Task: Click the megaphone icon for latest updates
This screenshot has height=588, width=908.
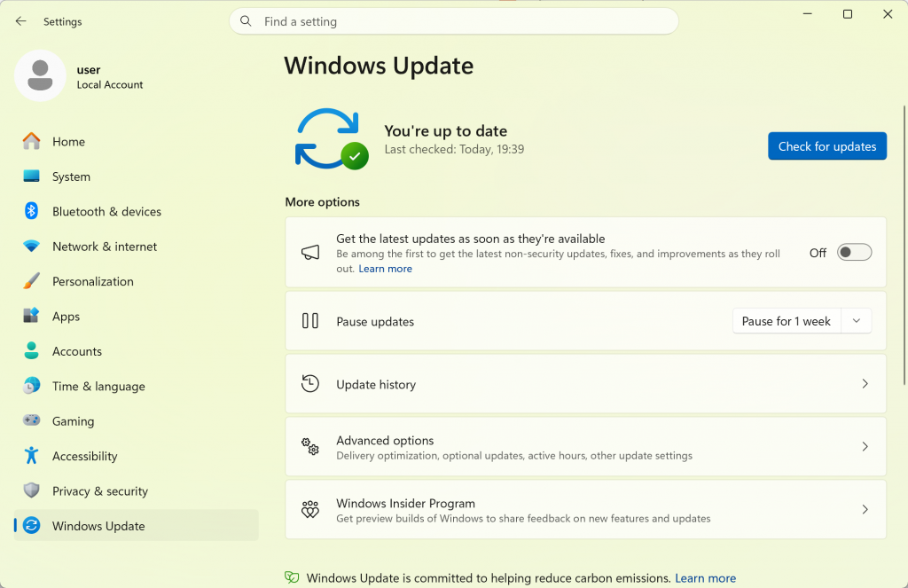Action: (310, 253)
